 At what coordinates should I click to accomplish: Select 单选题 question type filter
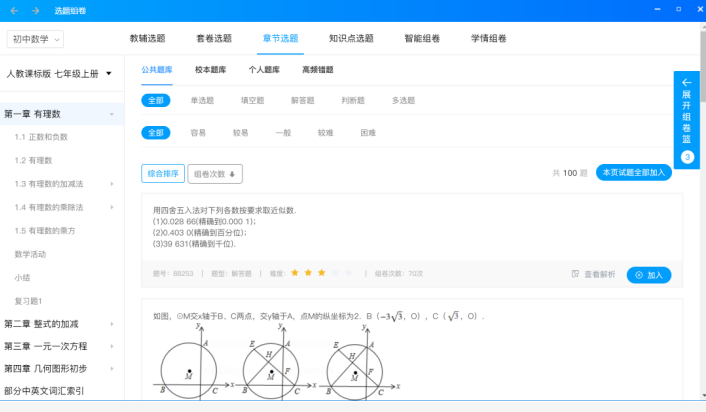[x=202, y=100]
